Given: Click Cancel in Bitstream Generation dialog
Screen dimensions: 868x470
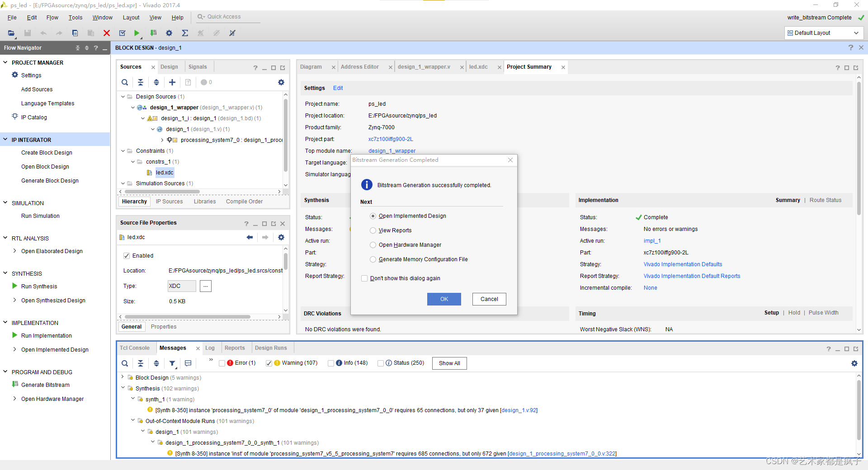Looking at the screenshot, I should click(489, 299).
